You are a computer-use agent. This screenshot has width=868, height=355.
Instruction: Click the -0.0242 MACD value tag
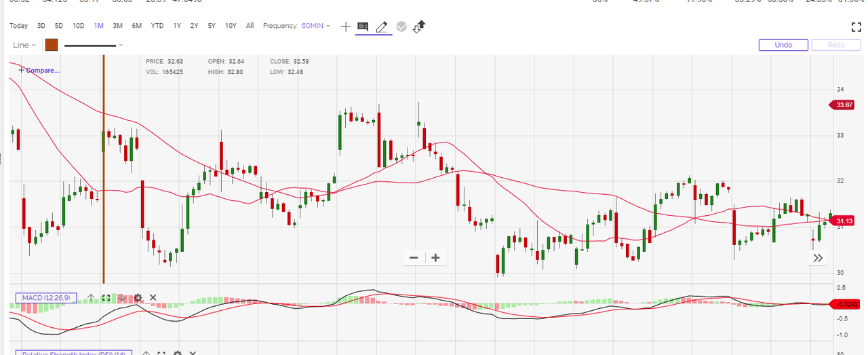click(x=846, y=303)
